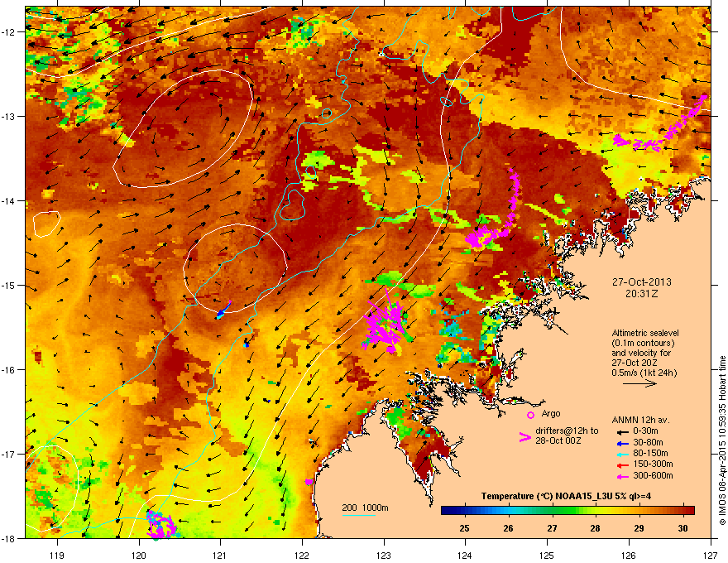This screenshot has height=563, width=728.
Task: Click the latitude axis label '-13'
Action: [x=8, y=116]
